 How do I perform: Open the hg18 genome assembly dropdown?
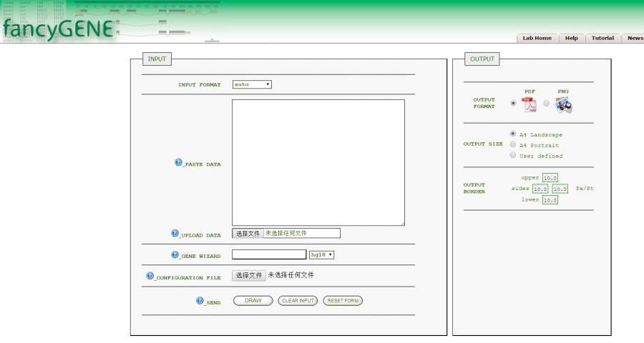point(321,255)
